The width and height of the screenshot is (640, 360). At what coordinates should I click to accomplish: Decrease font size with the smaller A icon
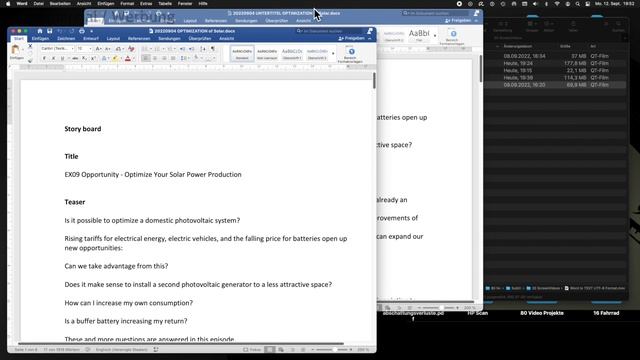pos(108,49)
